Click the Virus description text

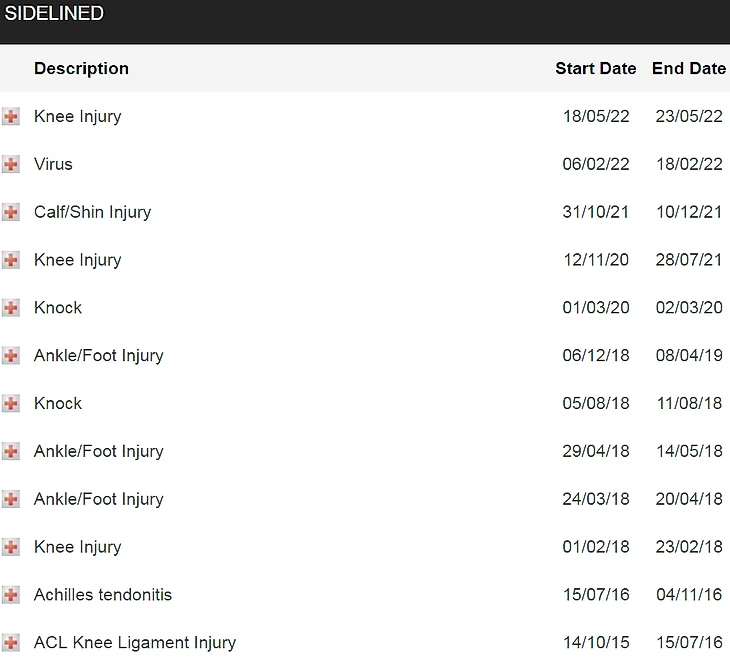click(53, 164)
